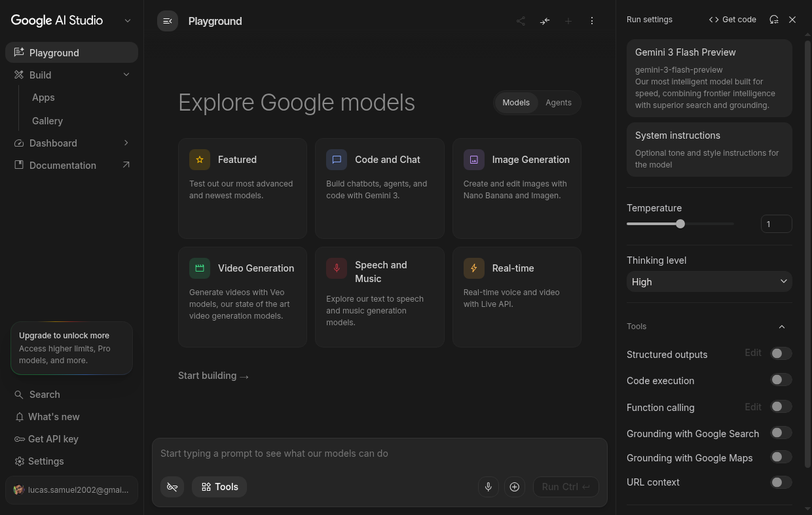The image size is (812, 515).
Task: Open the Gemini 3 Flash Preview model selector
Action: pos(709,79)
